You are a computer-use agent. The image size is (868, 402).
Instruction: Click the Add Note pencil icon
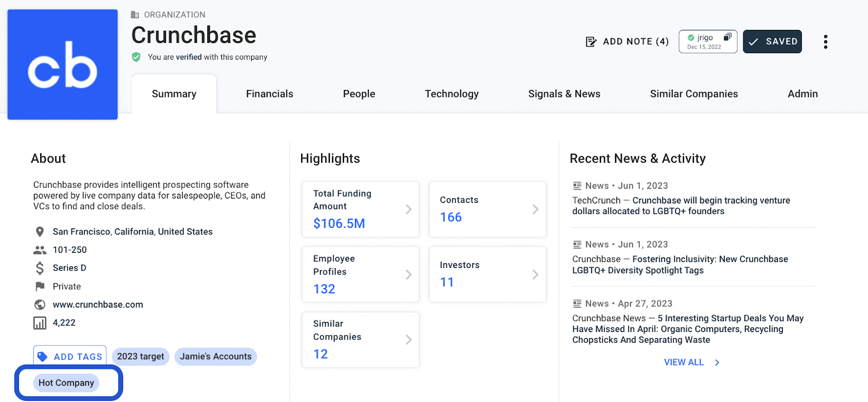(x=591, y=42)
